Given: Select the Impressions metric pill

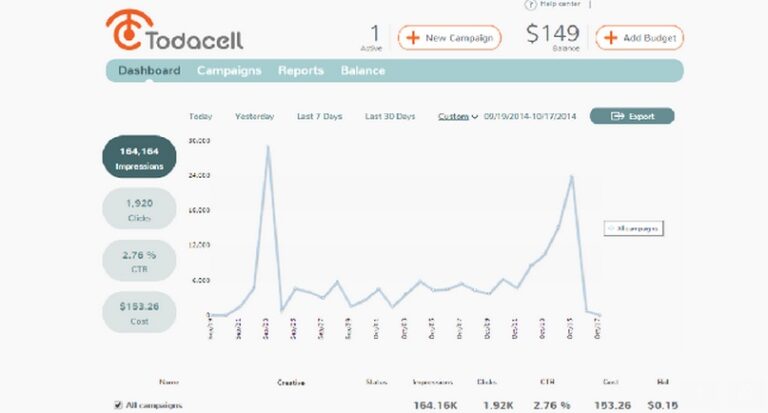Looking at the screenshot, I should tap(139, 157).
